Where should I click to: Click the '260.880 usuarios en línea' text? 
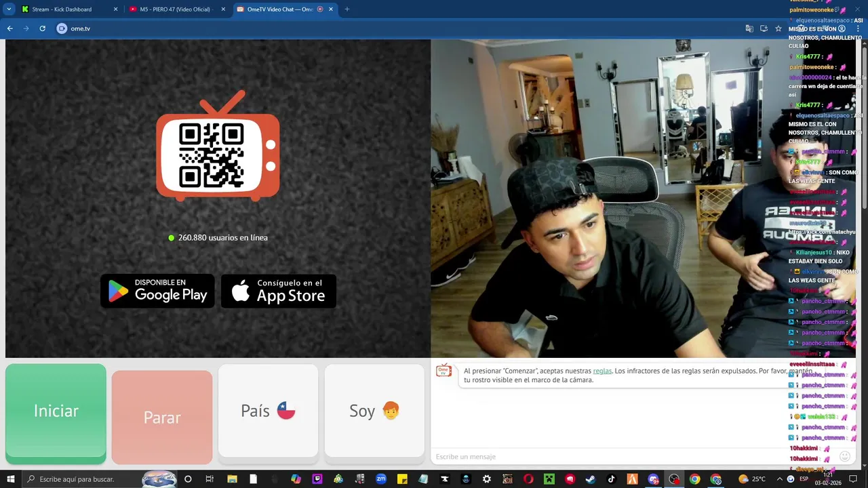coord(223,238)
